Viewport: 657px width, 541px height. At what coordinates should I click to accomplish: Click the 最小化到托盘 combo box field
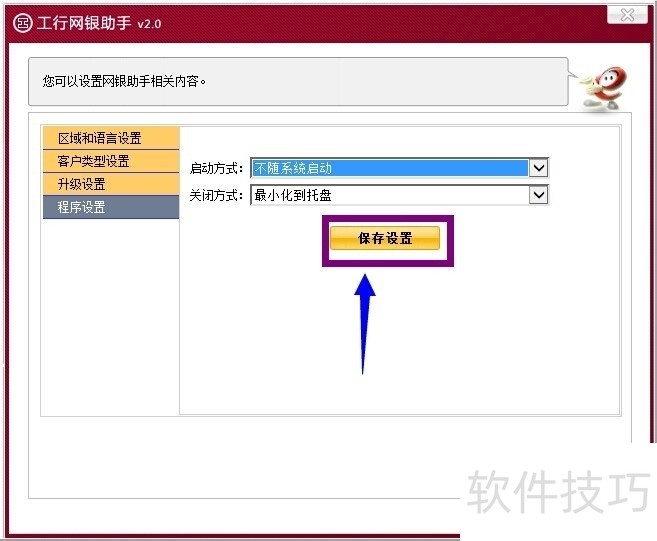pos(388,195)
